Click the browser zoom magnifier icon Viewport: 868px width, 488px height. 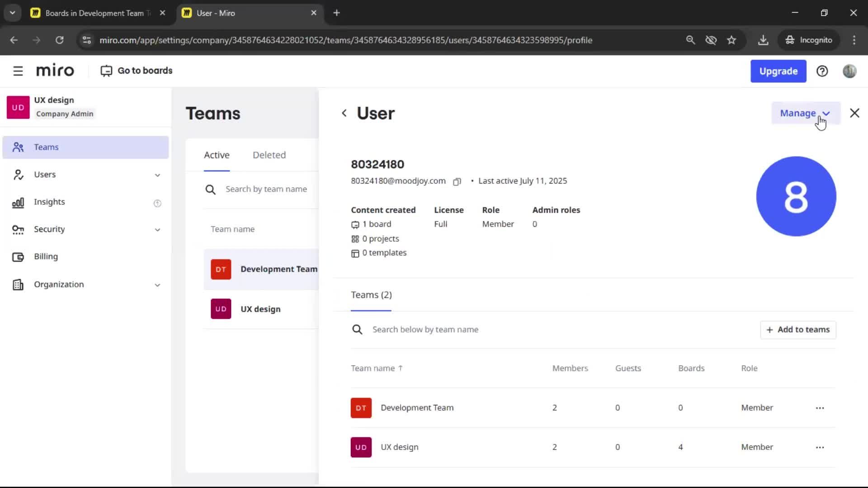point(690,40)
